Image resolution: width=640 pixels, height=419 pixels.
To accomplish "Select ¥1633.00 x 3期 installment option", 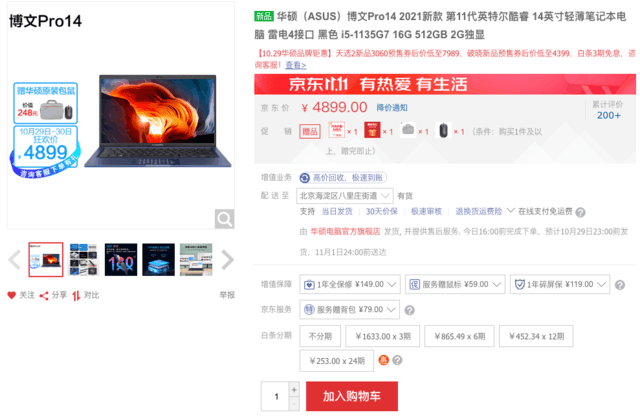I will pyautogui.click(x=382, y=336).
